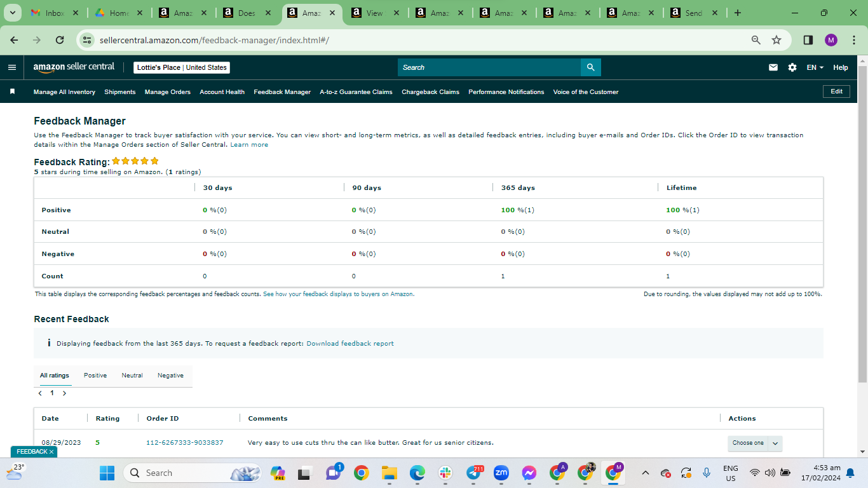Viewport: 868px width, 488px height.
Task: Switch to the "Does" browser tab
Action: (x=247, y=13)
